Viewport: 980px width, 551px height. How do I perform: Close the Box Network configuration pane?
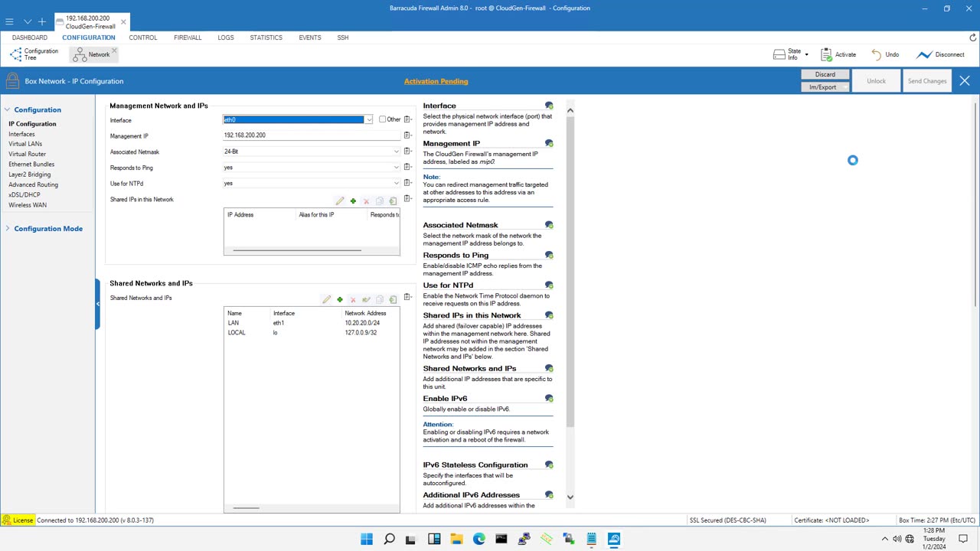point(965,81)
